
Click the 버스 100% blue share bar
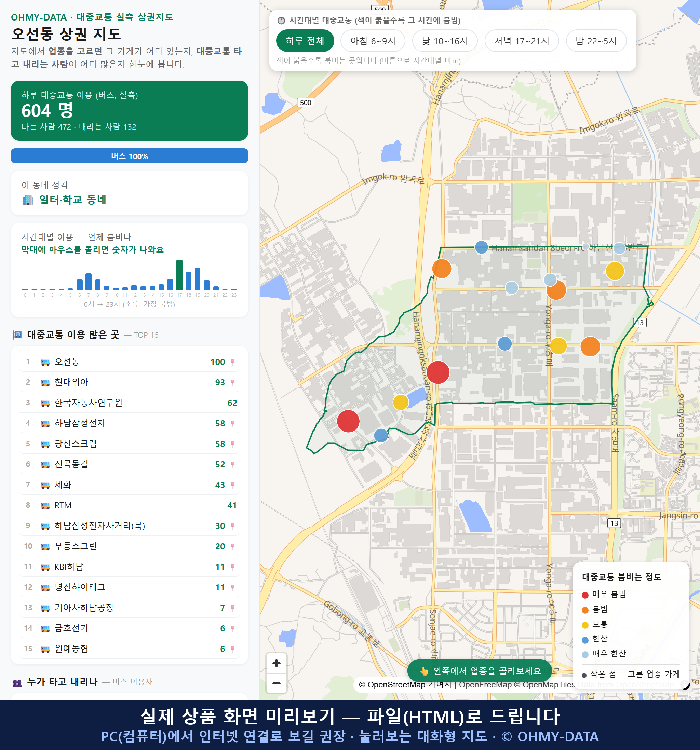click(130, 156)
